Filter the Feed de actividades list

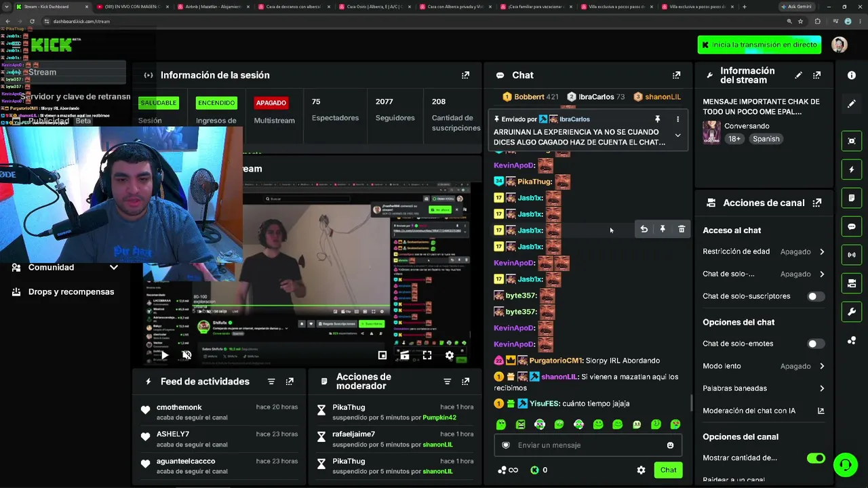click(x=271, y=382)
